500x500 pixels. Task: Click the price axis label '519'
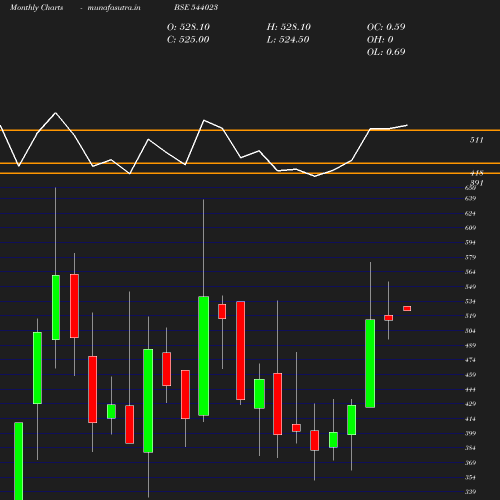[x=470, y=316]
